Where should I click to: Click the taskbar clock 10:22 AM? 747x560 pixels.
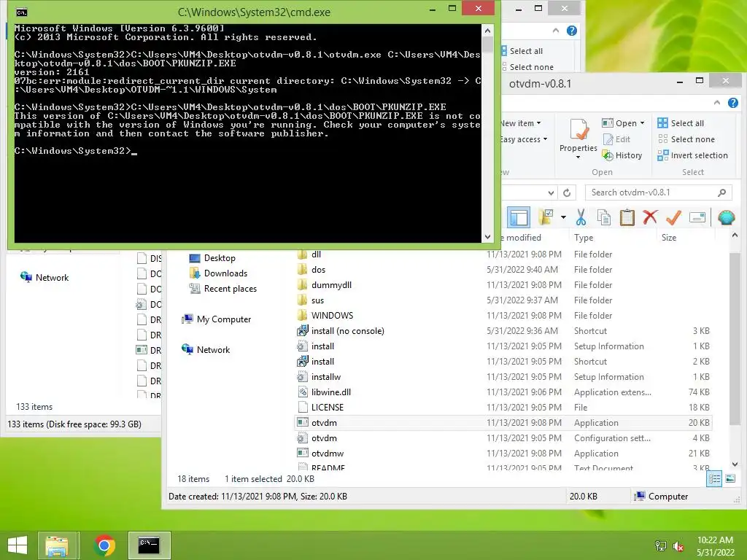tap(715, 540)
